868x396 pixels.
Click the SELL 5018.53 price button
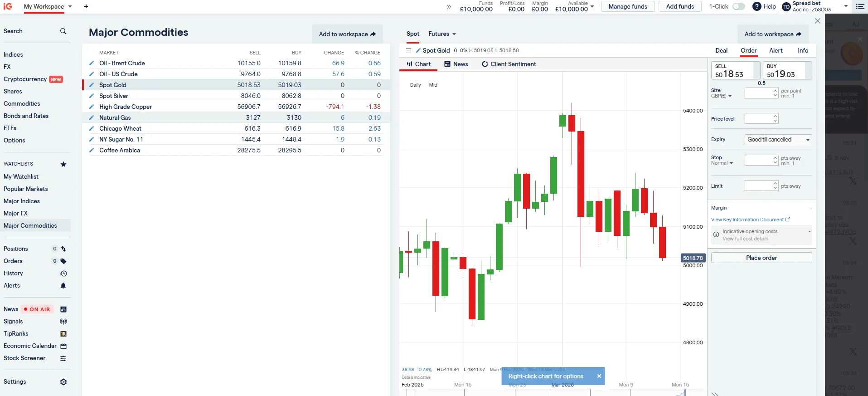[x=735, y=70]
